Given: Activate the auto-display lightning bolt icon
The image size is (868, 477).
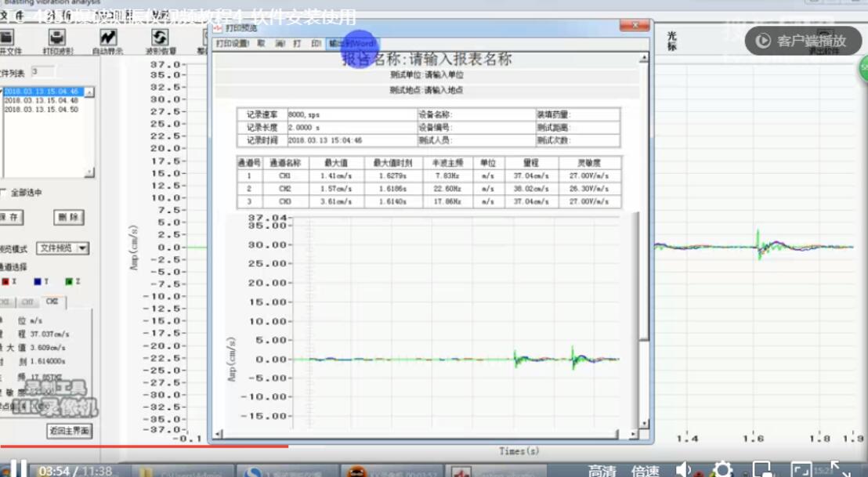Looking at the screenshot, I should [x=108, y=37].
